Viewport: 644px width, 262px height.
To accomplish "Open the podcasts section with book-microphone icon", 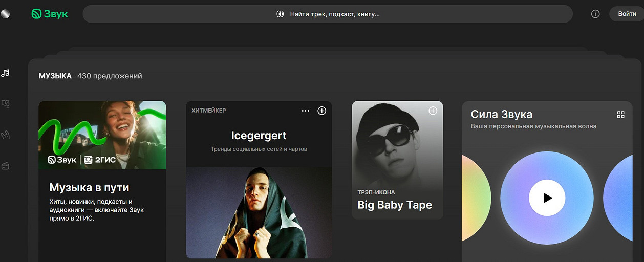I will coord(6,104).
